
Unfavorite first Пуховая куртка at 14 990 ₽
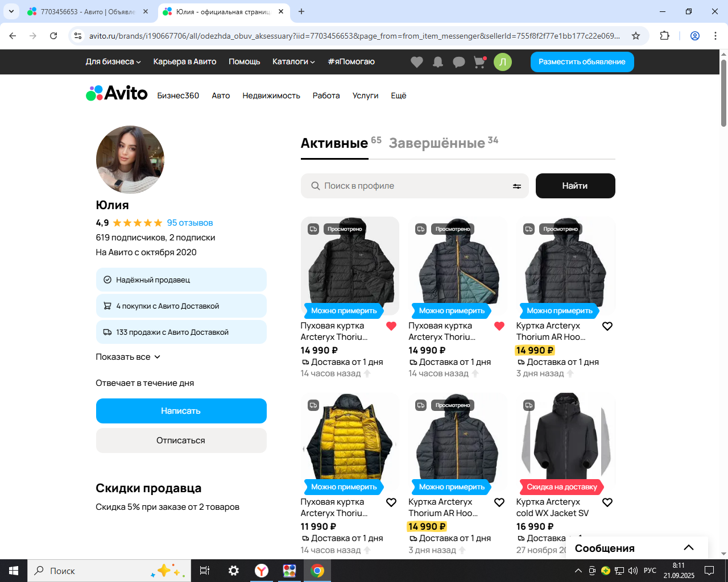[x=391, y=326]
